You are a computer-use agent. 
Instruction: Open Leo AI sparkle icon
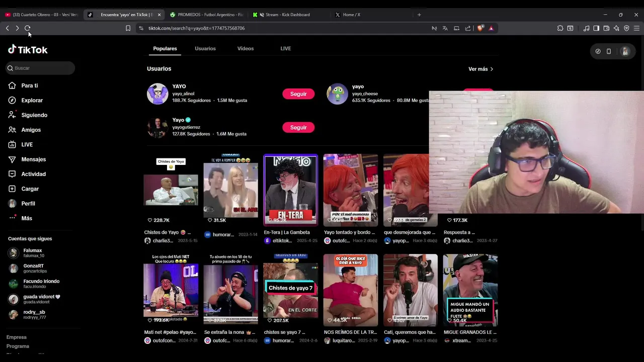616,28
